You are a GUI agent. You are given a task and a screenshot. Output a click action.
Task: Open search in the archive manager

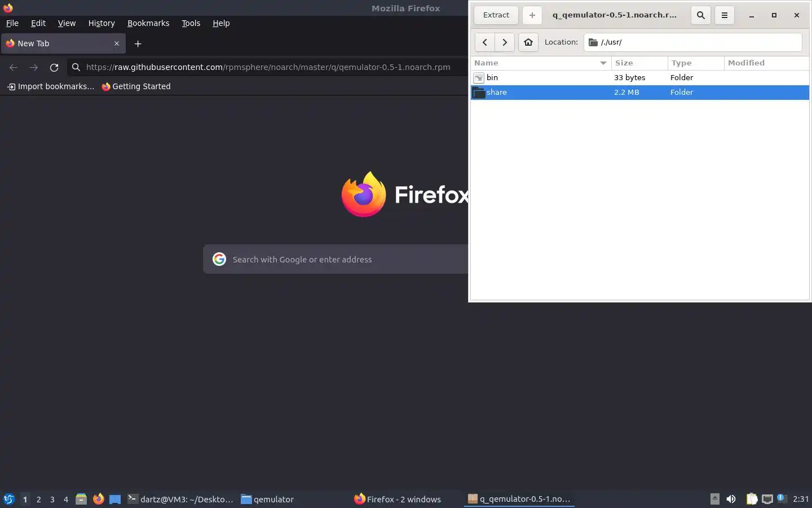pyautogui.click(x=701, y=15)
